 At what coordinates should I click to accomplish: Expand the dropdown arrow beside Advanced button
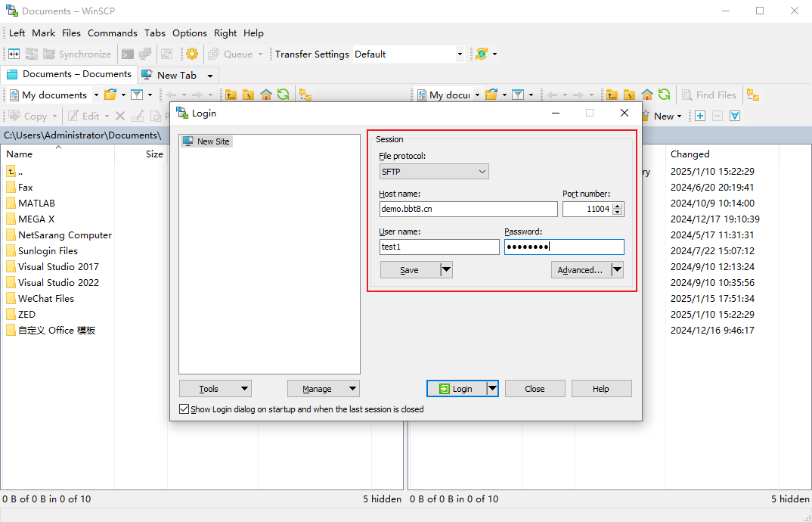[x=617, y=270]
